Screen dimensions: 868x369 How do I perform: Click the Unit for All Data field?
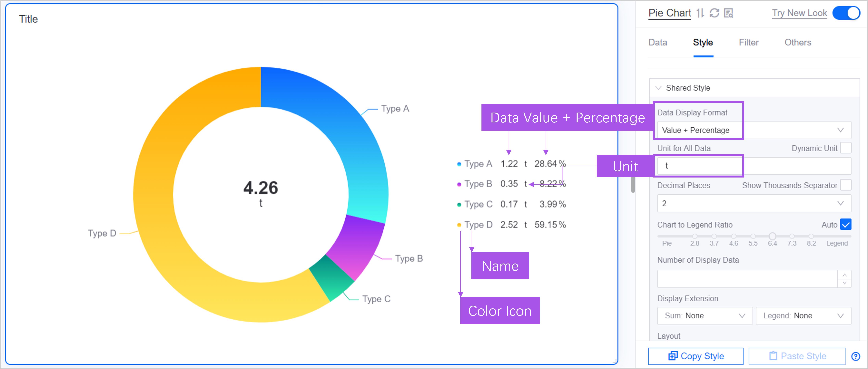tap(754, 166)
